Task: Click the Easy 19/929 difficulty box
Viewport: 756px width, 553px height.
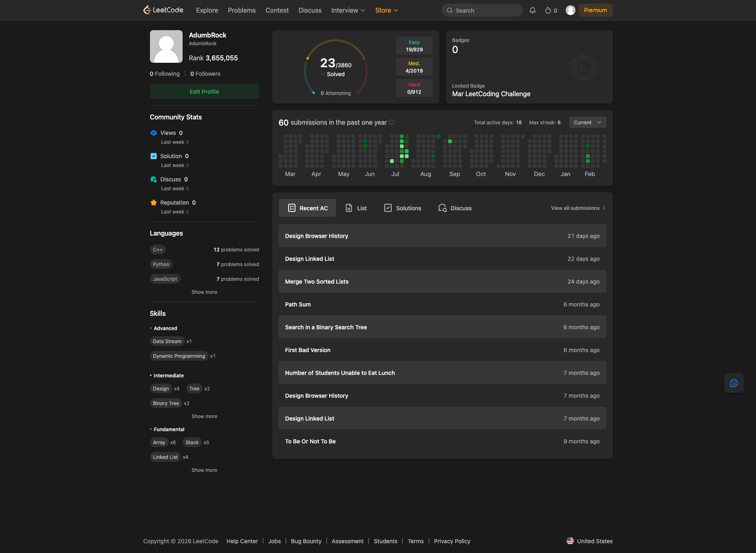Action: 414,46
